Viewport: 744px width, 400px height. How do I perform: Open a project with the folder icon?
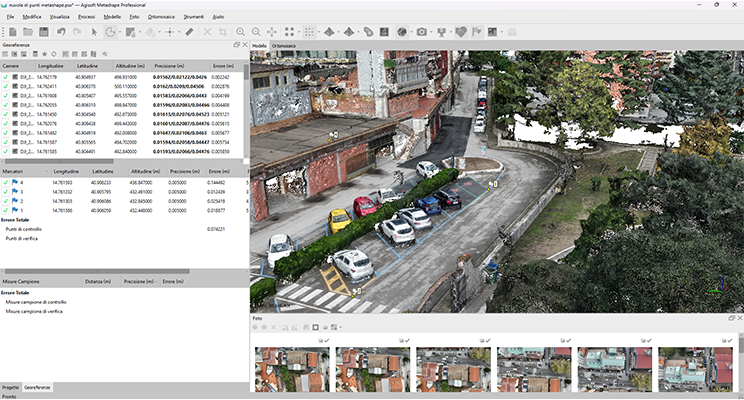(28, 32)
